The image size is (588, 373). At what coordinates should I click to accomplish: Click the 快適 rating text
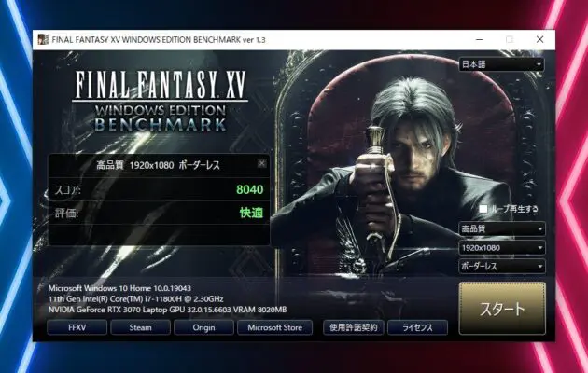250,213
